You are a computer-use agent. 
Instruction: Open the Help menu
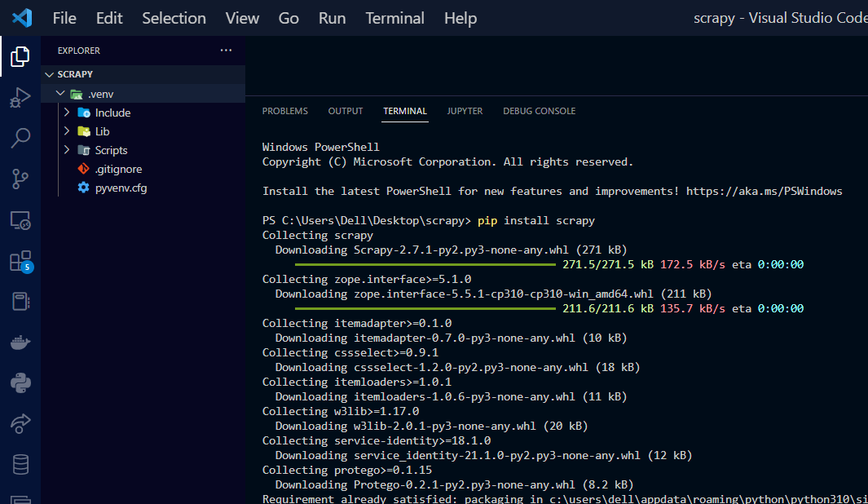point(460,18)
